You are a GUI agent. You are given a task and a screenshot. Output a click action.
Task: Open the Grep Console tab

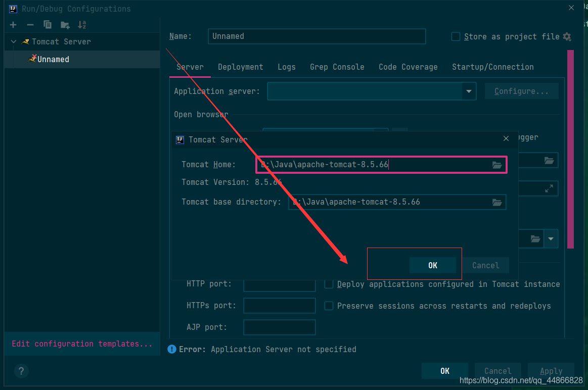337,67
